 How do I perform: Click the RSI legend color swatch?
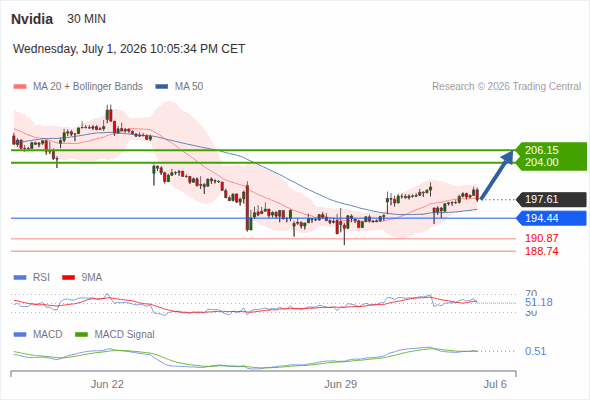tap(20, 278)
